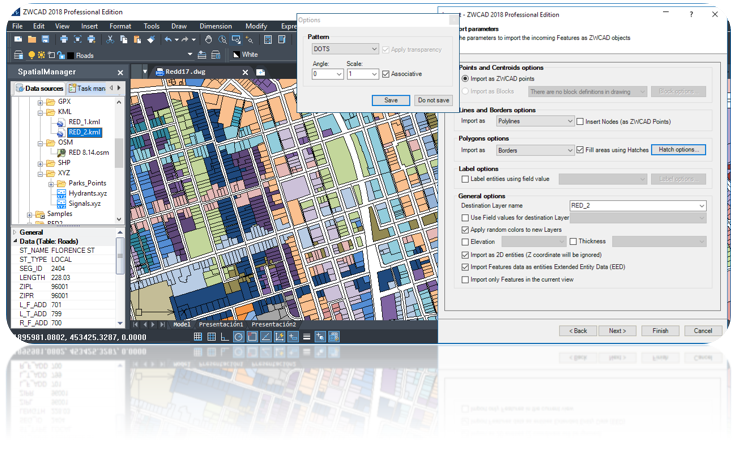Click the Back button in wizard
The image size is (736, 460).
pos(578,330)
